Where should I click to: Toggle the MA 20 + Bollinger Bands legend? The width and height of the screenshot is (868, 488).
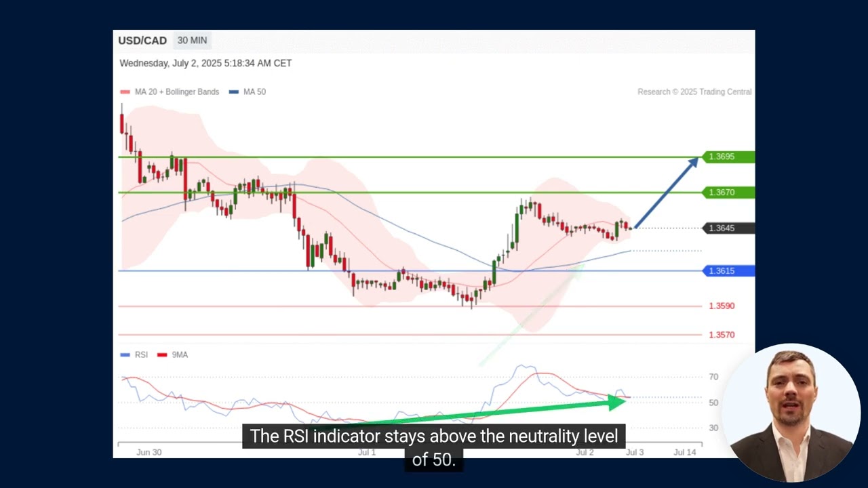170,91
